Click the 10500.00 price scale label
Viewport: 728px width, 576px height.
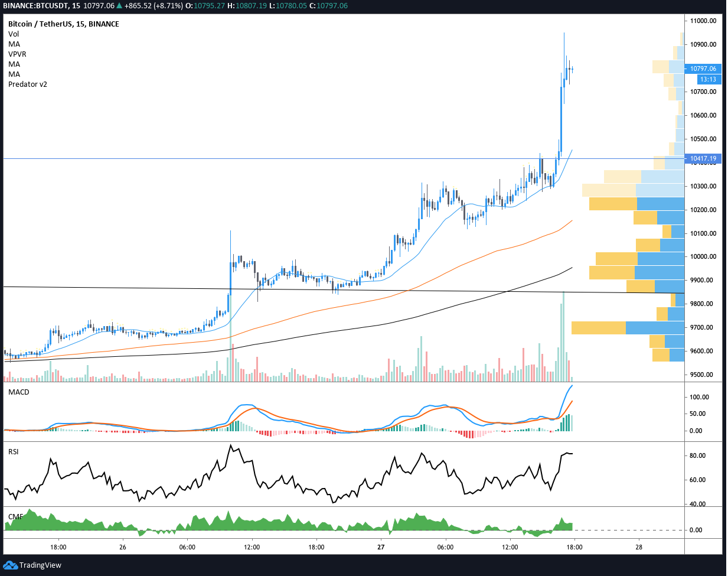703,139
